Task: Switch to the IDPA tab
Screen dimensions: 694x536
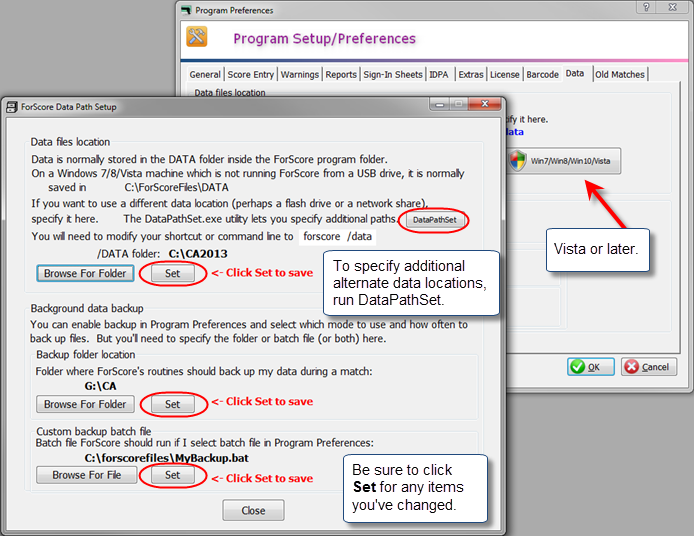Action: (439, 74)
